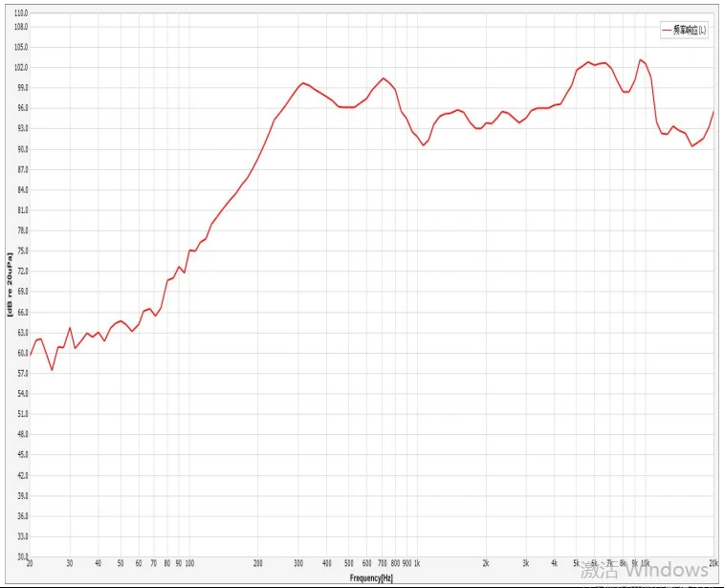This screenshot has width=724, height=588.
Task: Select the 45.0 y-axis tick label
Action: pyautogui.click(x=23, y=454)
